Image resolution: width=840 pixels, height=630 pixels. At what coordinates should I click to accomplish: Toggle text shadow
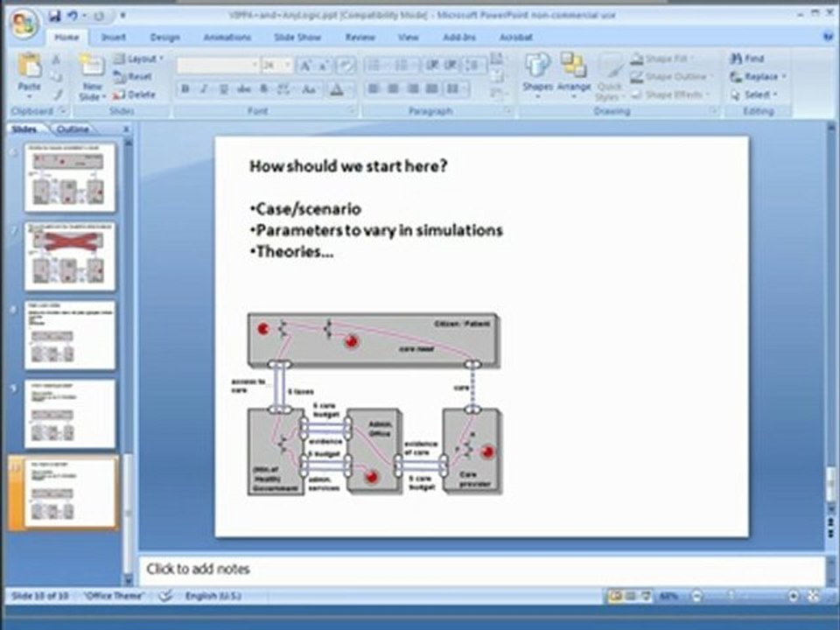point(263,89)
